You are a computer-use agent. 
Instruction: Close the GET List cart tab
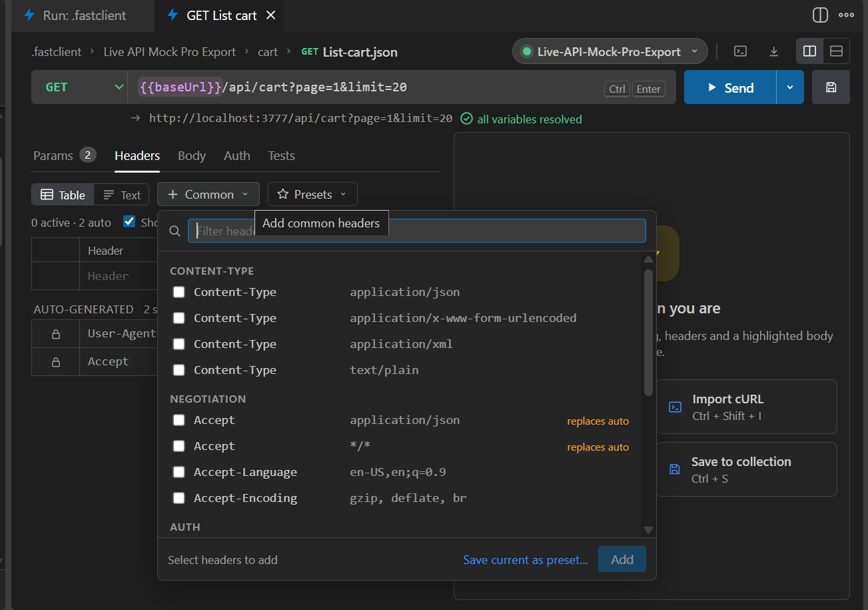pos(271,15)
